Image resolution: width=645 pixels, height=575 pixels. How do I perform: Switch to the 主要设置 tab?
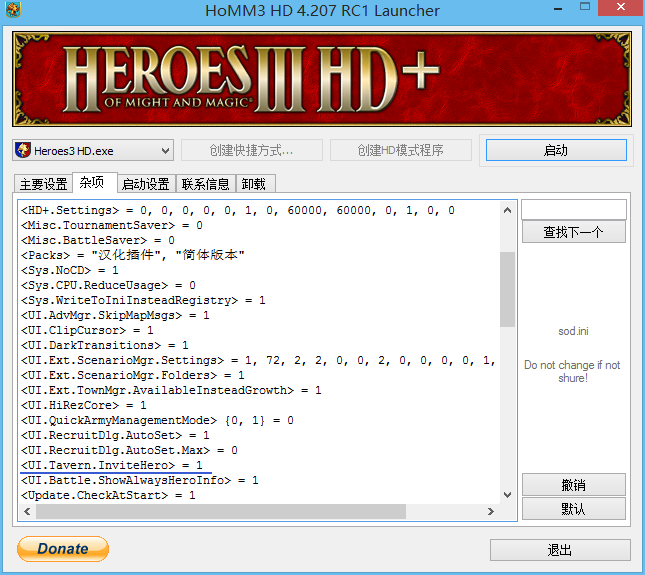[44, 184]
